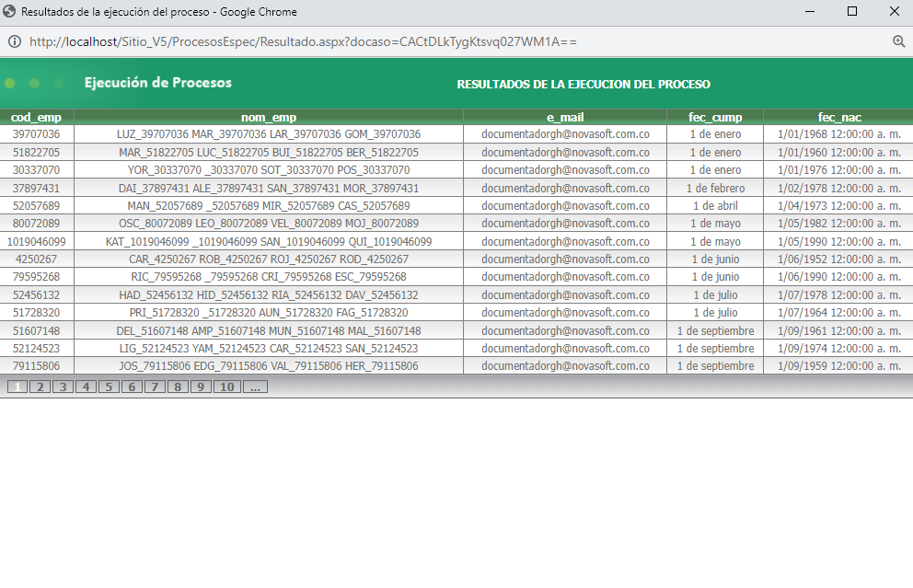The width and height of the screenshot is (913, 588).
Task: Select employee code 52124523
Action: pyautogui.click(x=36, y=348)
